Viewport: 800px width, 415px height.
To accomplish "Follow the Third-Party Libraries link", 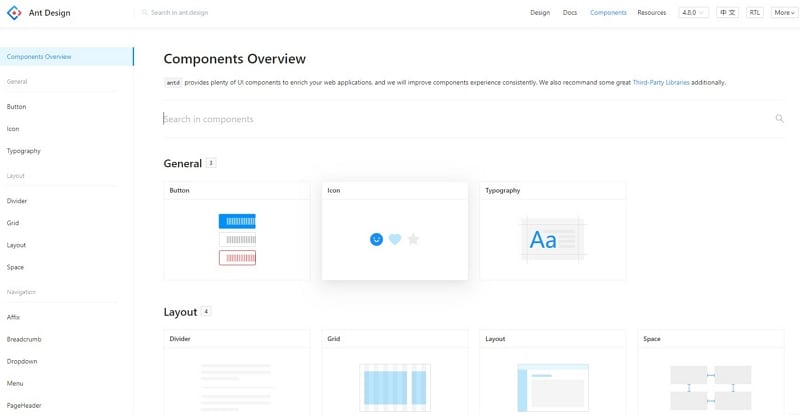I will point(661,82).
